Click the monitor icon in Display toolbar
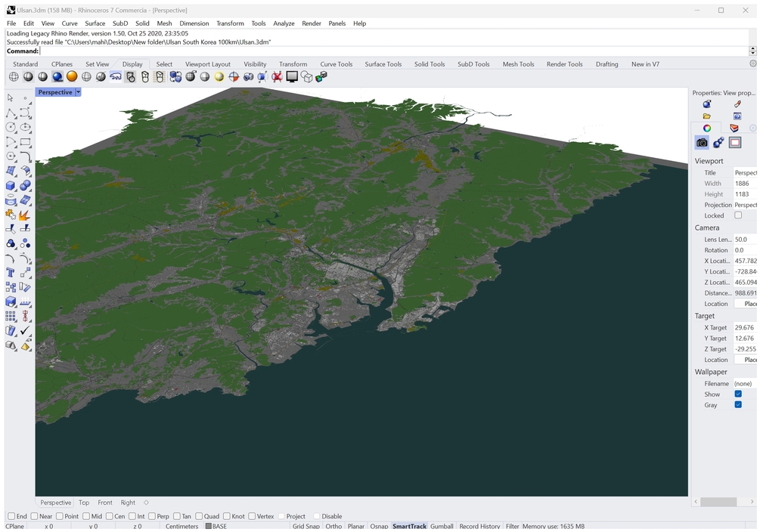This screenshot has width=760, height=532. coord(292,76)
